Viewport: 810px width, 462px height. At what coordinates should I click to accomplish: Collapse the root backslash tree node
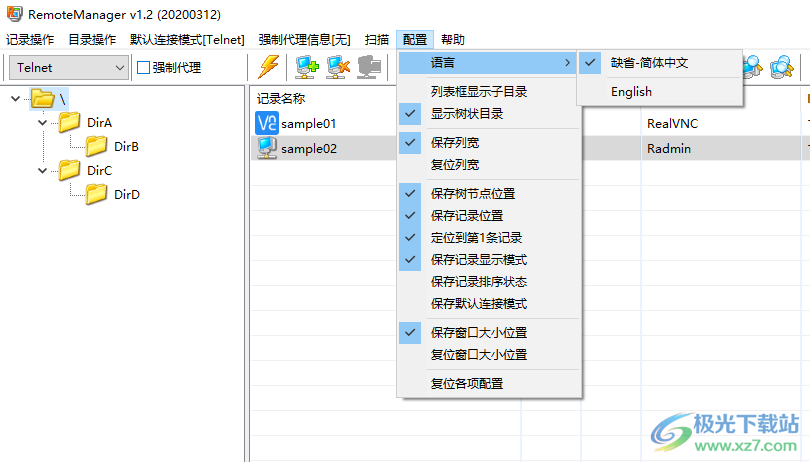tap(15, 98)
